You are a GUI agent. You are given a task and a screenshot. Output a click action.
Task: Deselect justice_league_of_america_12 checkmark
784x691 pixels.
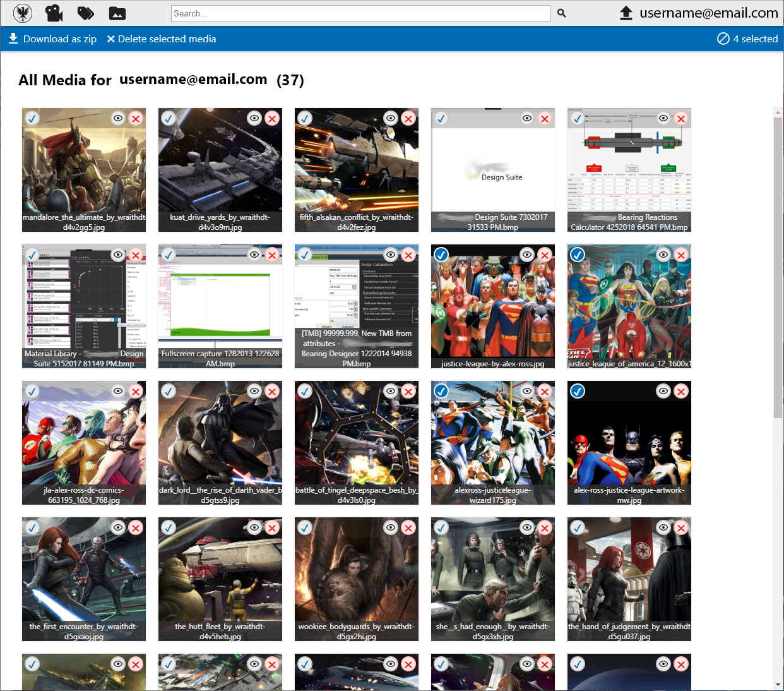578,255
